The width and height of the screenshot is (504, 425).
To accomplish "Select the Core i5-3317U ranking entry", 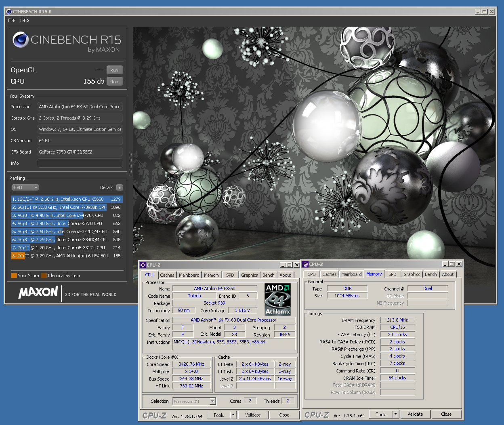I will point(67,248).
